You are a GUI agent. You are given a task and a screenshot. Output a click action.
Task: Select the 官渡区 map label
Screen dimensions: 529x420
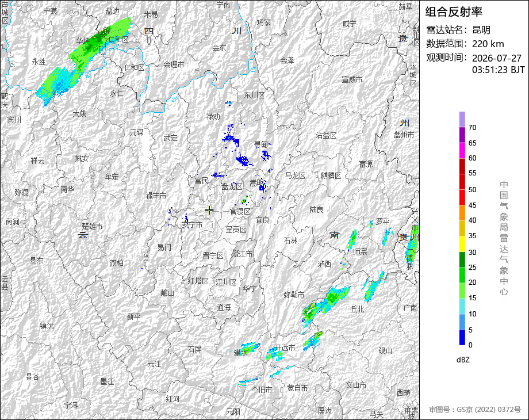click(240, 211)
